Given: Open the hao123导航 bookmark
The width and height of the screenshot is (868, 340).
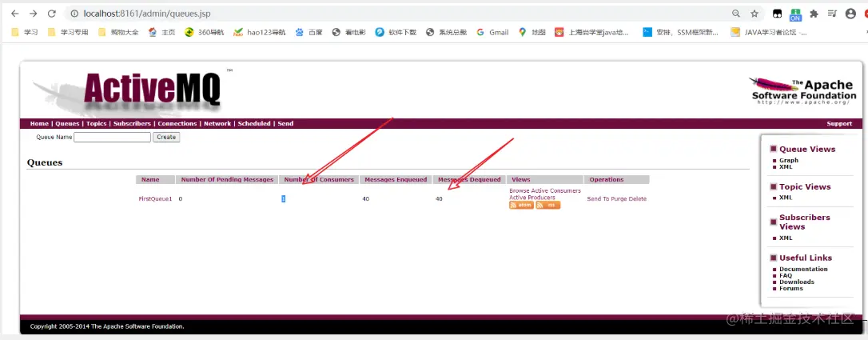Looking at the screenshot, I should (260, 32).
